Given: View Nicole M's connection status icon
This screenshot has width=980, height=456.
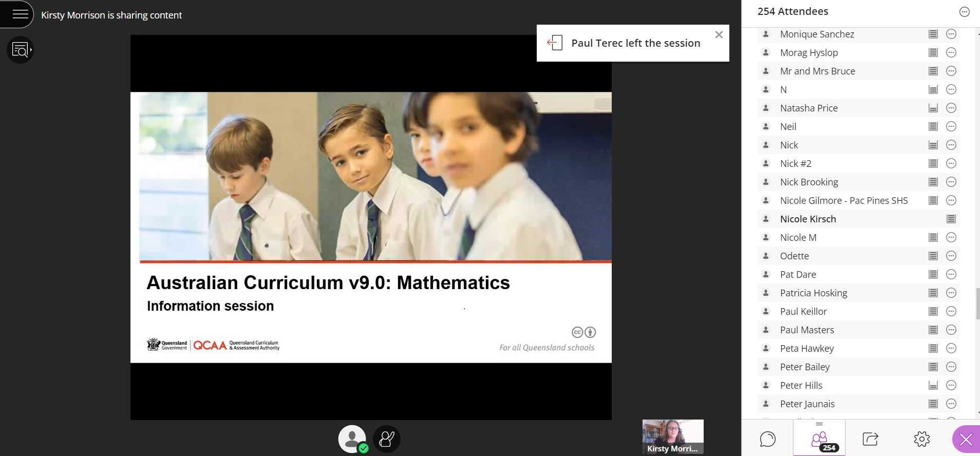Looking at the screenshot, I should [933, 237].
